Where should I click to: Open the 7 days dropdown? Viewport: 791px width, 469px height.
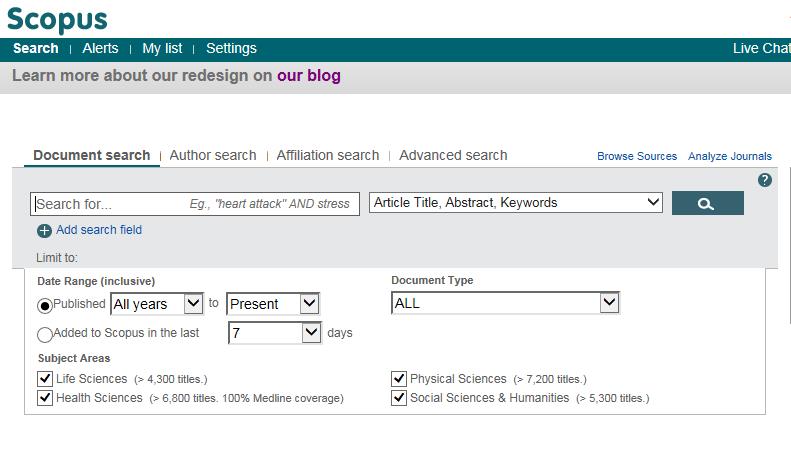coord(275,333)
